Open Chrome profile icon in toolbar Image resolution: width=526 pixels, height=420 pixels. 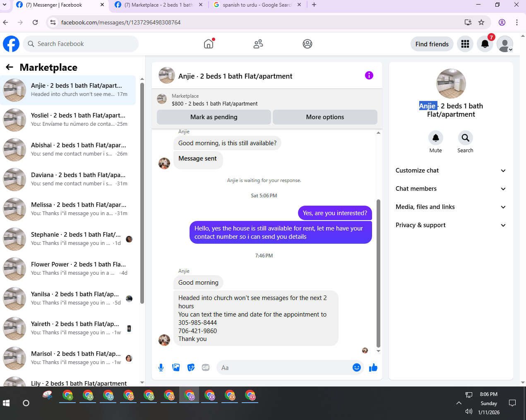coord(502,22)
